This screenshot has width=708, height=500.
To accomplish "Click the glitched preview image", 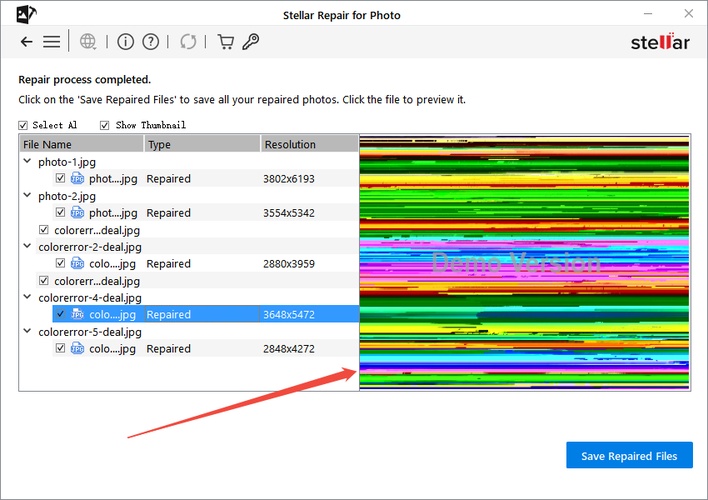I will point(524,262).
